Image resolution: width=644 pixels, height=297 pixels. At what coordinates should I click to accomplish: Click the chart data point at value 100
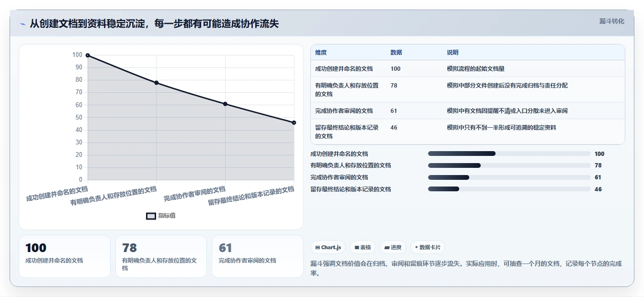click(x=88, y=55)
